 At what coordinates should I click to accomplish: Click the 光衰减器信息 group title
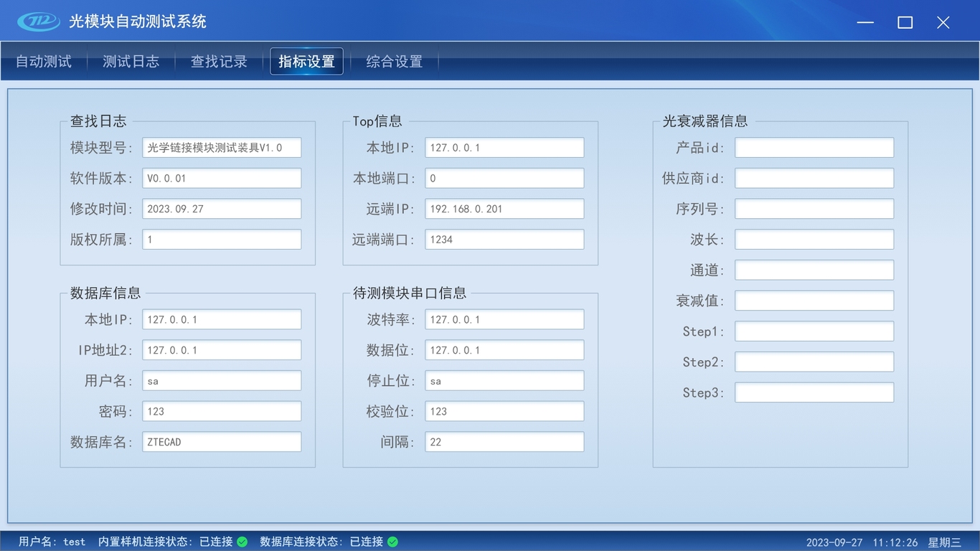click(x=705, y=121)
